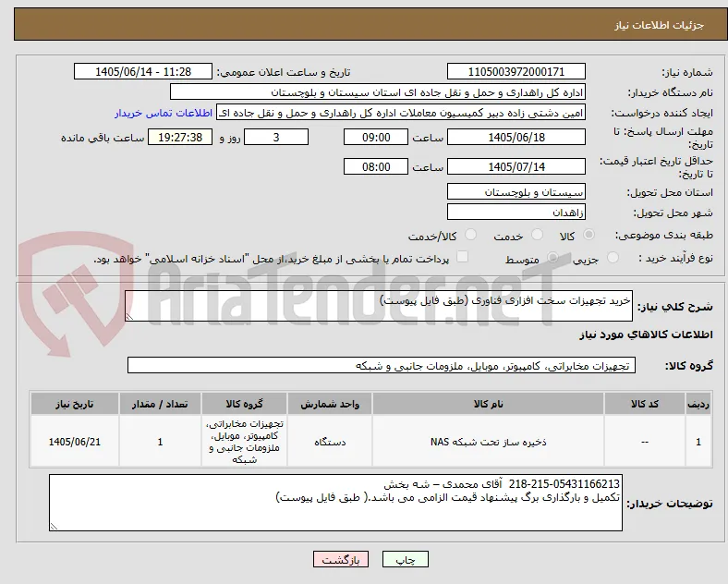Click the announcement date field 1405/06/14 - 11:28

(143, 71)
